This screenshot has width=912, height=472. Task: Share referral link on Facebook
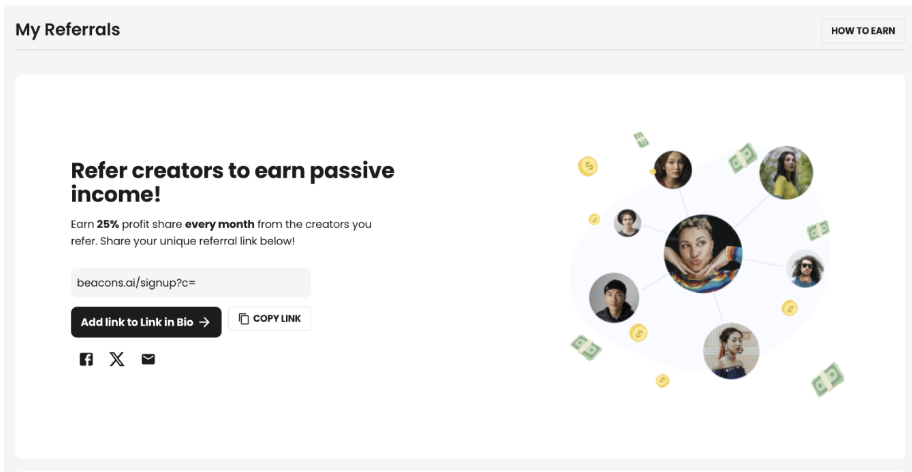(86, 359)
